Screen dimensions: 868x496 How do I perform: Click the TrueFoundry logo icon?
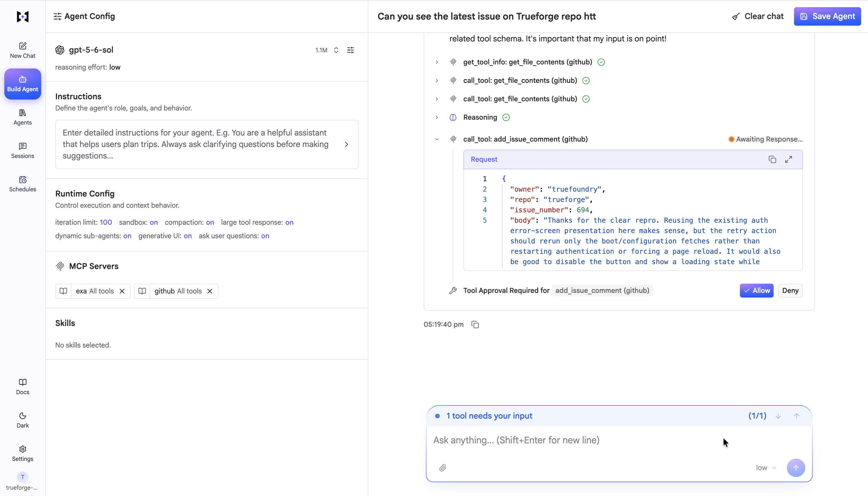click(22, 16)
